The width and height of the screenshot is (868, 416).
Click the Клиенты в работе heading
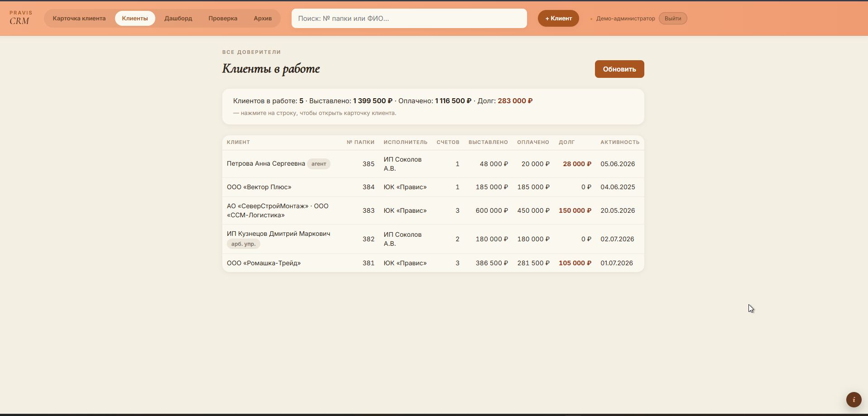tap(271, 69)
